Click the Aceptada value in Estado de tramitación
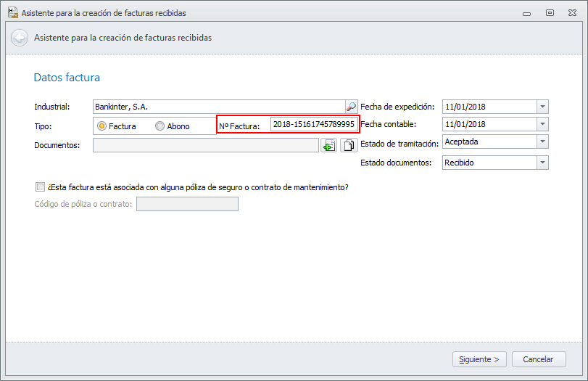This screenshot has width=588, height=381. click(x=461, y=142)
